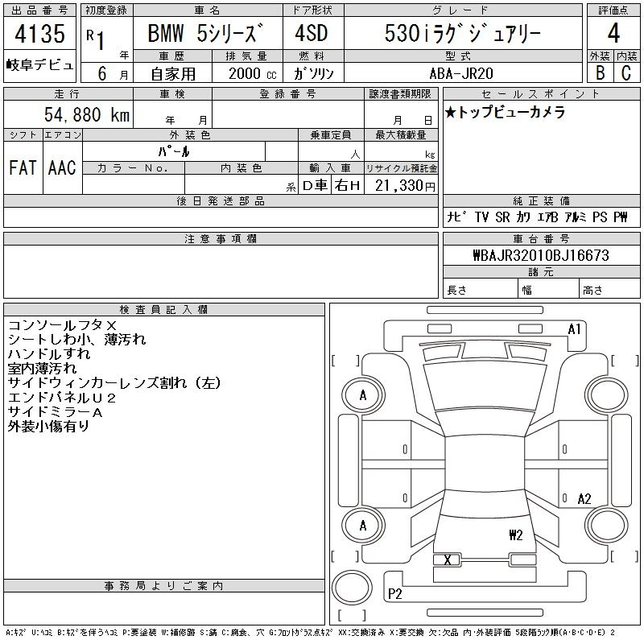Screen dimensions: 644x644
Task: Select the note サイドミラーA
Action: point(55,412)
